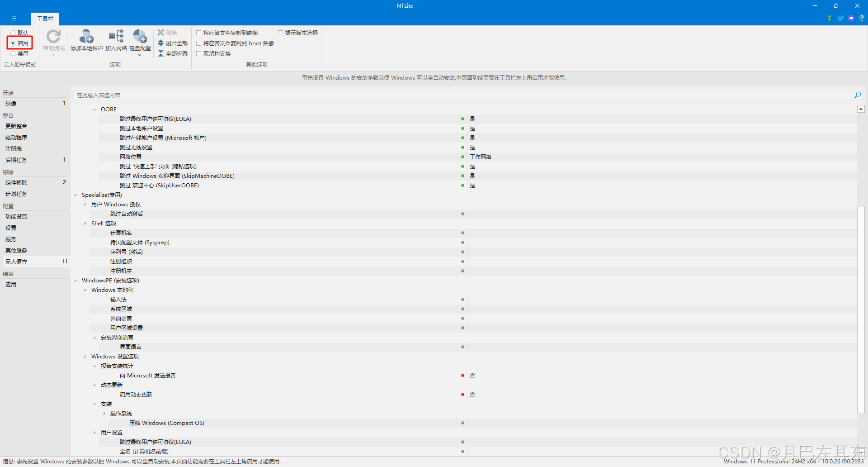The image size is (868, 467).
Task: Click green dot for 网络位置 row
Action: (462, 157)
